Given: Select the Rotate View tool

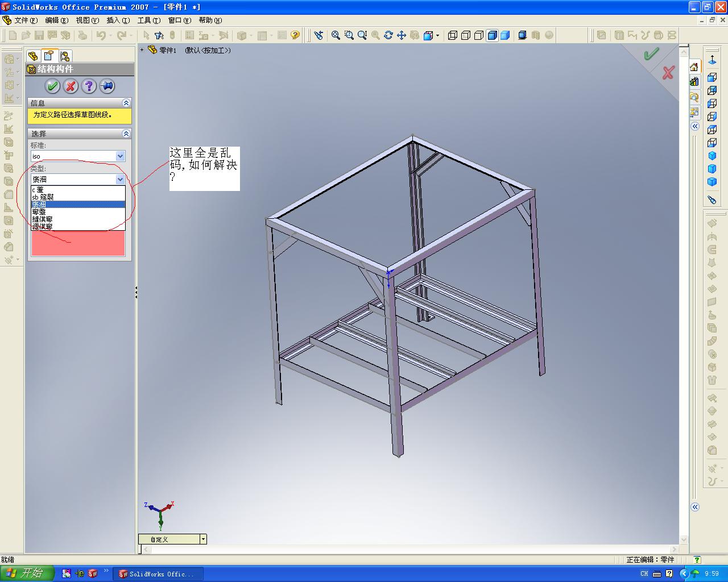Looking at the screenshot, I should pyautogui.click(x=388, y=35).
